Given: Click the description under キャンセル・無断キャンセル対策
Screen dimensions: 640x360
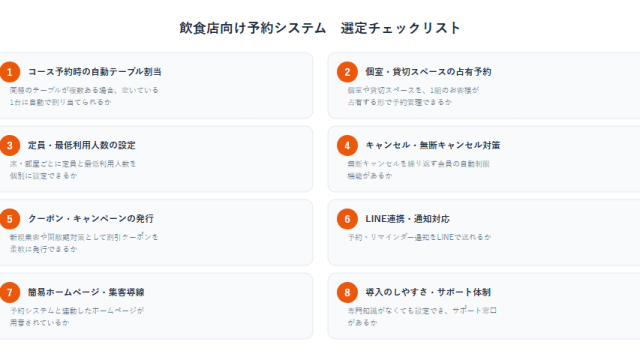Looking at the screenshot, I should 418,169.
